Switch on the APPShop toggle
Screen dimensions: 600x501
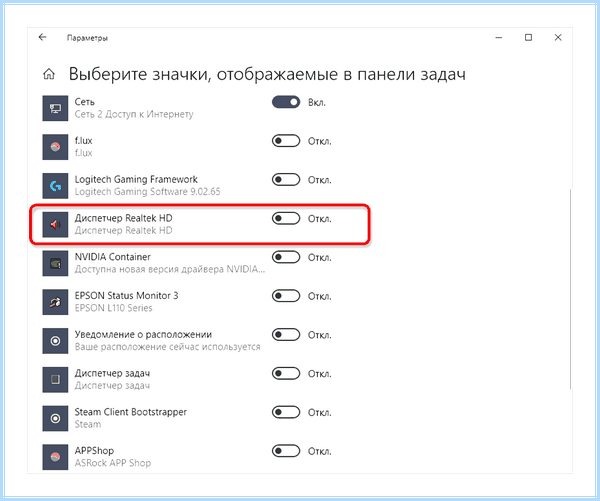point(286,451)
